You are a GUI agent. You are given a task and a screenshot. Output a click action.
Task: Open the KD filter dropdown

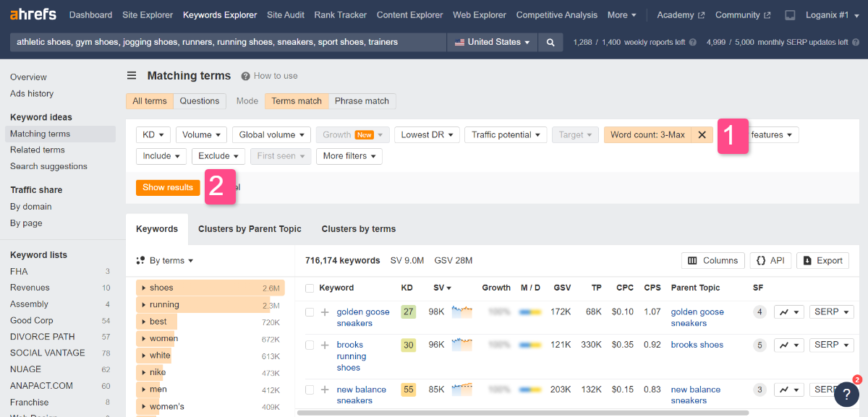(x=153, y=134)
